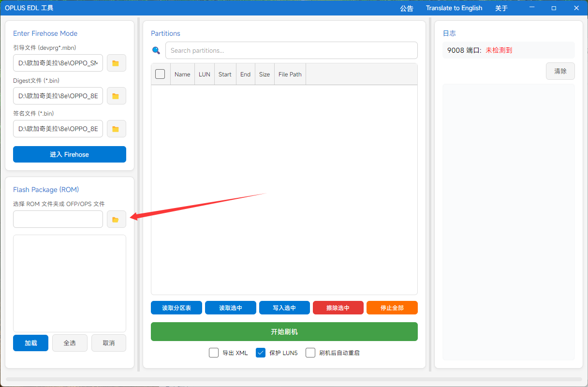The image size is (588, 387).
Task: Click the horizontal scrollbar at window bottom
Action: click(294, 379)
